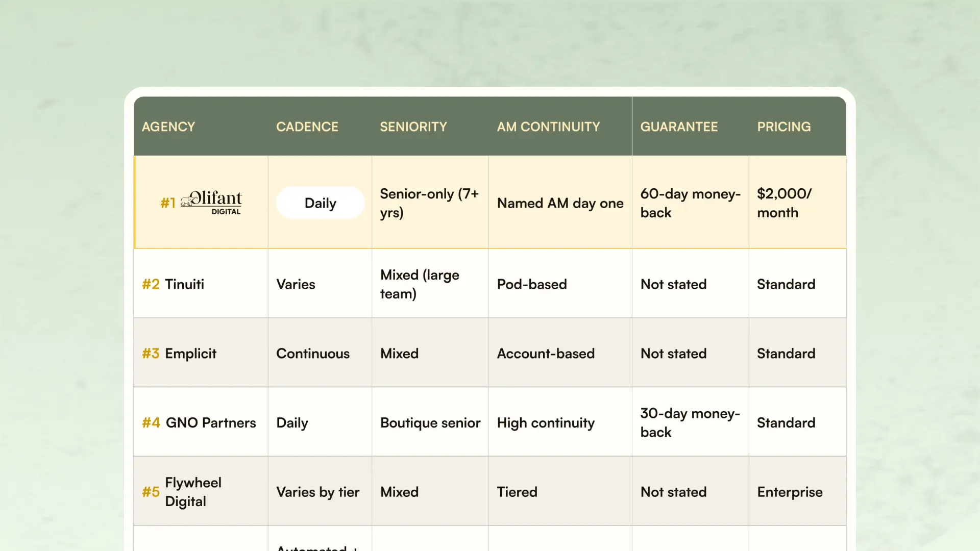Click 'Standard' pricing in the Tinuiti row
Image resolution: width=980 pixels, height=551 pixels.
[797, 284]
